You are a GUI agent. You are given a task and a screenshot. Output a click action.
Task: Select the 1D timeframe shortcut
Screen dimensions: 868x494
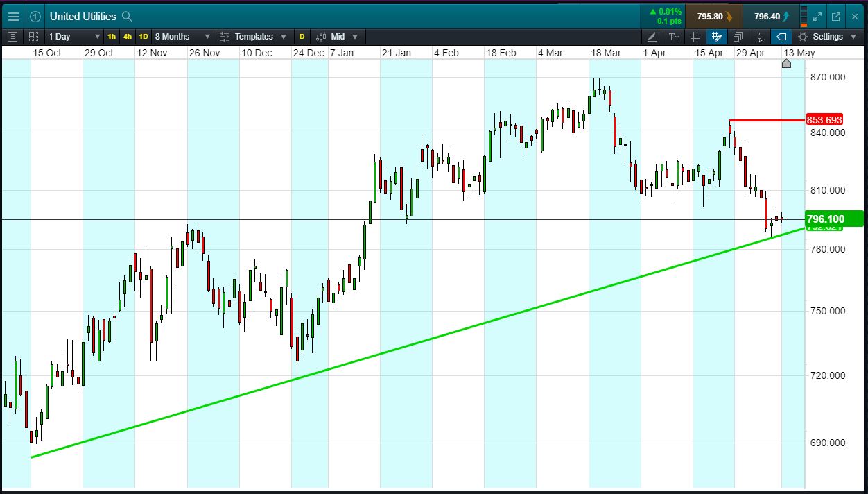click(x=144, y=37)
